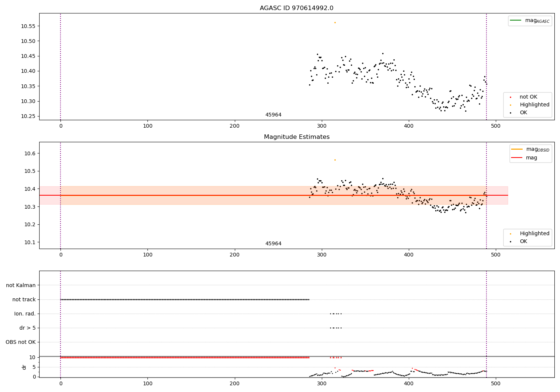This screenshot has width=560, height=392.
Task: Click the "10.3" y-axis tick in the middle plot
Action: 30,207
